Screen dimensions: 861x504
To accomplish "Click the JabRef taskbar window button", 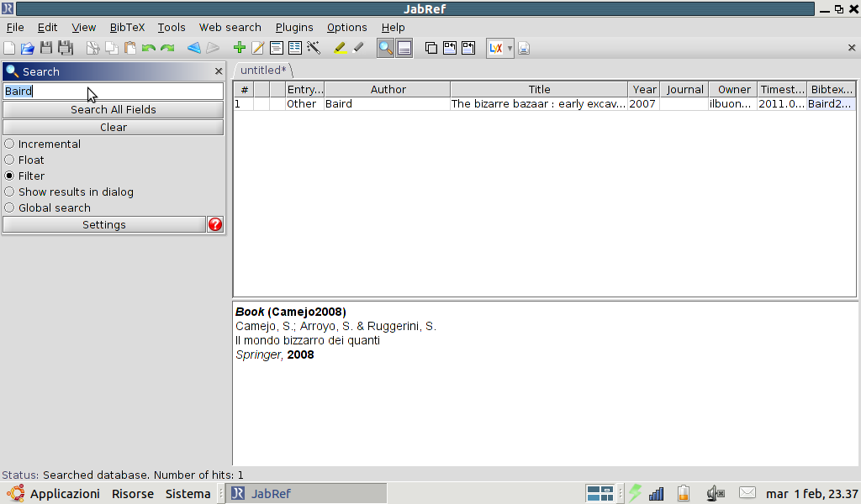I will [x=307, y=494].
